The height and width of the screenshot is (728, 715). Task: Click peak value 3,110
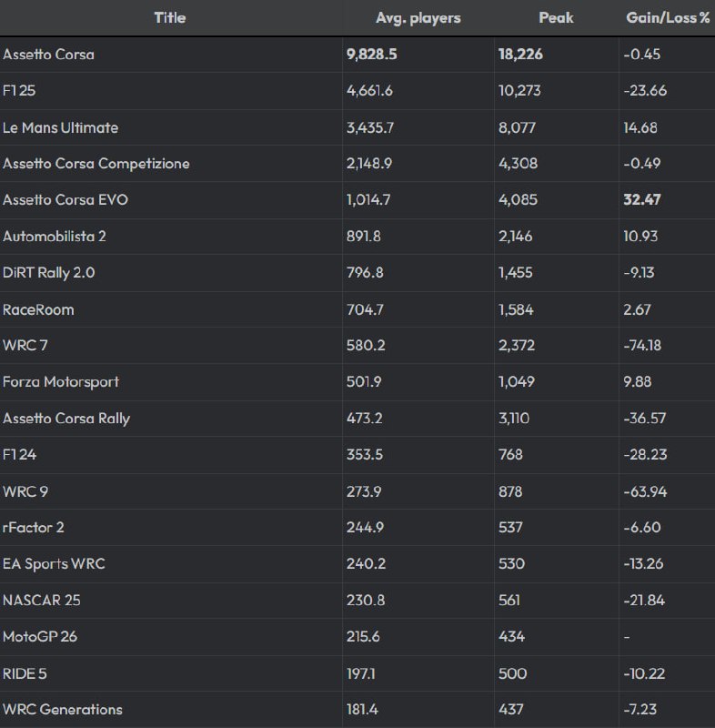coord(514,419)
